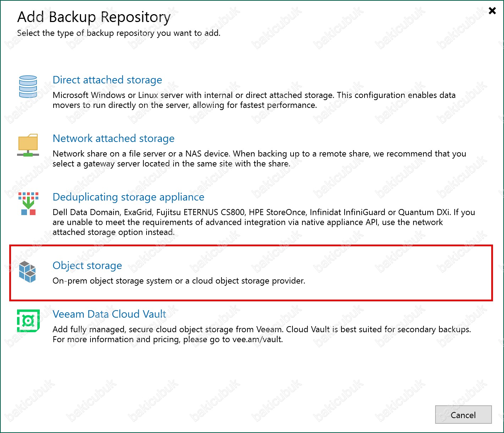504x433 pixels.
Task: Click the Direct attached storage database icon
Action: (x=28, y=87)
